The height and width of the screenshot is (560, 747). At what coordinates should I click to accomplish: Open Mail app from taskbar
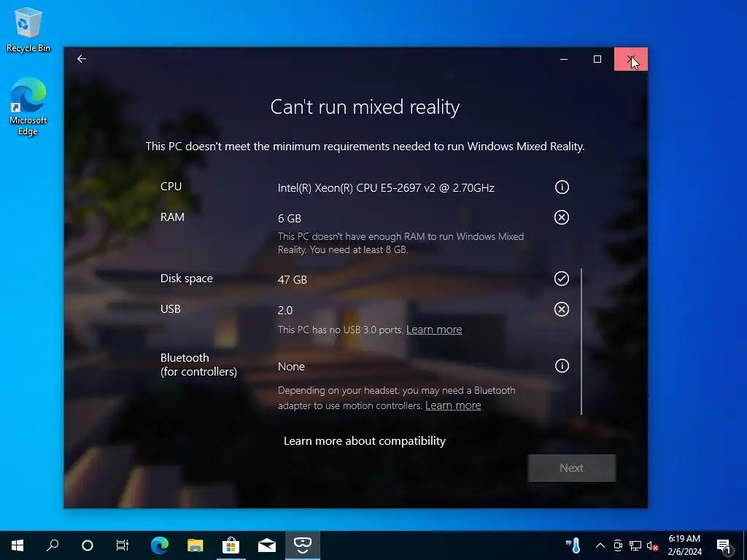[267, 545]
